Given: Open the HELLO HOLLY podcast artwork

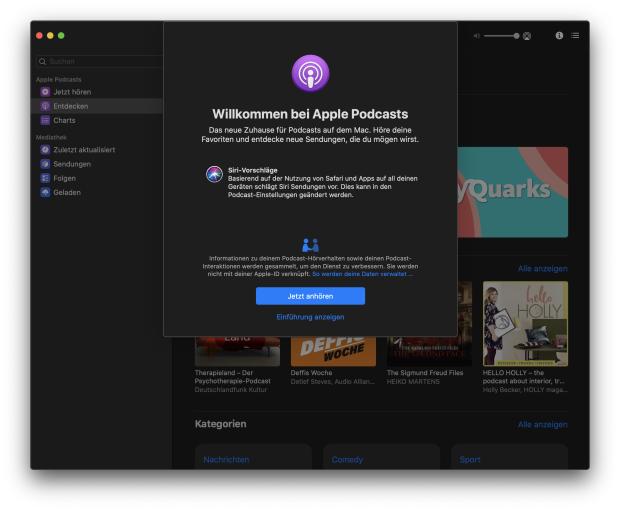Looking at the screenshot, I should [x=525, y=323].
